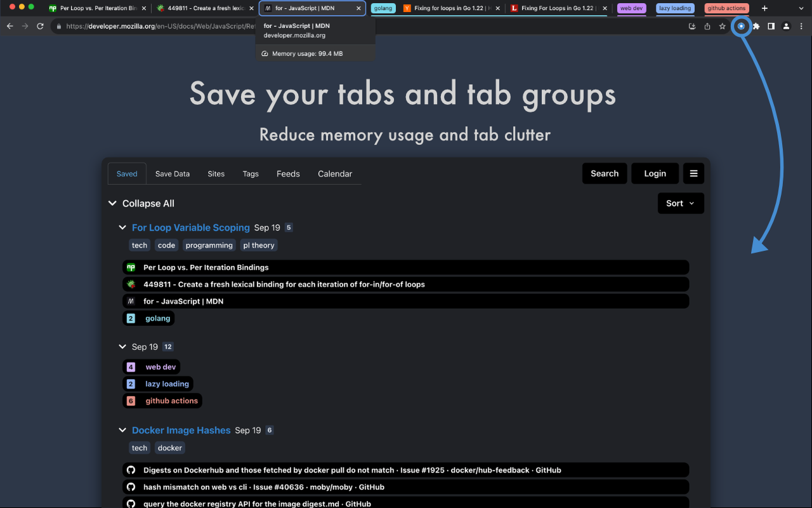The height and width of the screenshot is (508, 812).
Task: Click the code tag
Action: 166,245
